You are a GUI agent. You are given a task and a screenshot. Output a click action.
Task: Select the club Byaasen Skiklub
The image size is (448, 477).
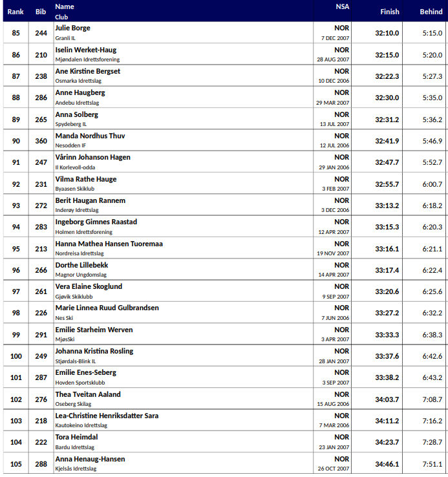click(76, 189)
